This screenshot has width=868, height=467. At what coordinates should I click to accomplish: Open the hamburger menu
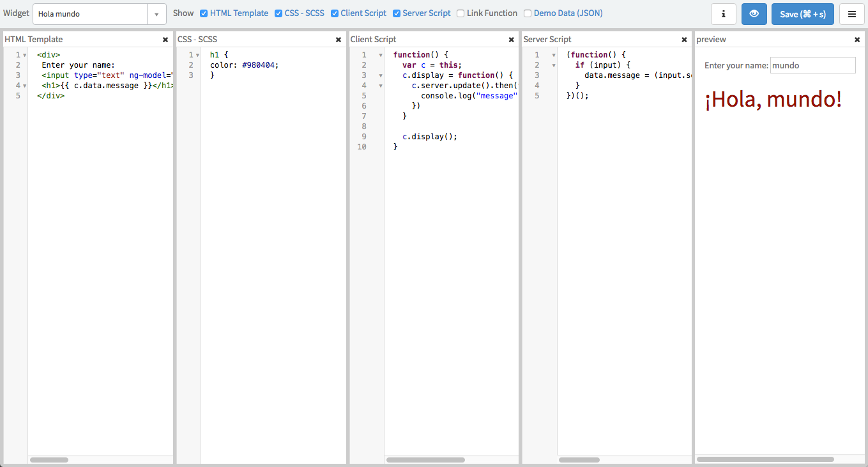852,13
